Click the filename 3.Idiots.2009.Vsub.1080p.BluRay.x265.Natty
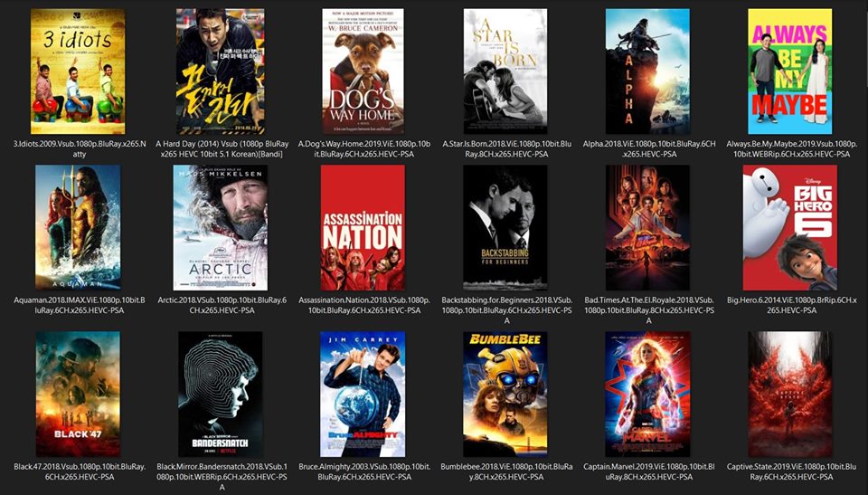 tap(80, 148)
